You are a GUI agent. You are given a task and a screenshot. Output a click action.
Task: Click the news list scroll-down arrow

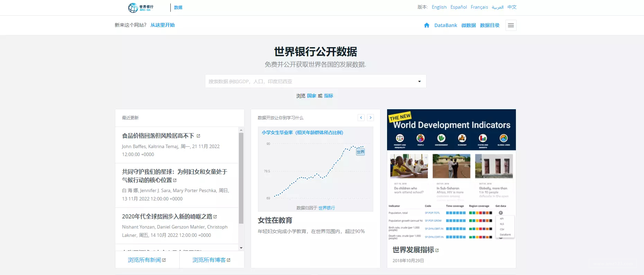[x=241, y=248]
